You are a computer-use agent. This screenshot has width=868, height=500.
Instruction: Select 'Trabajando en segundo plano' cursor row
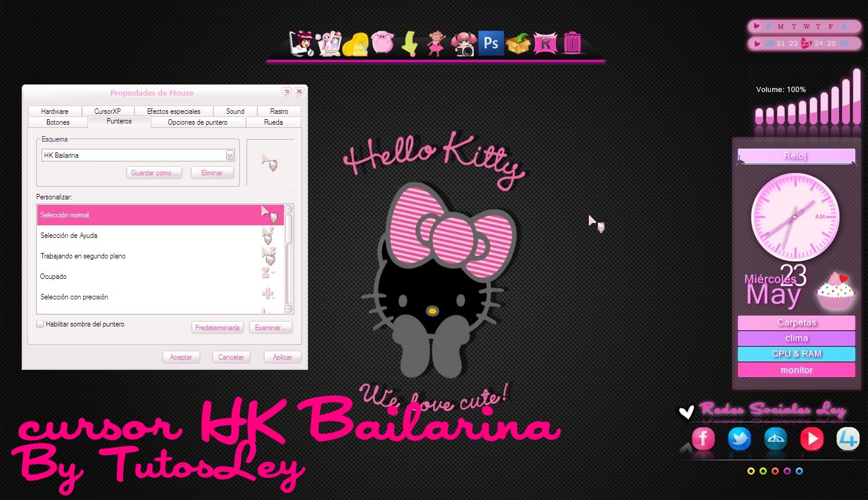click(160, 256)
